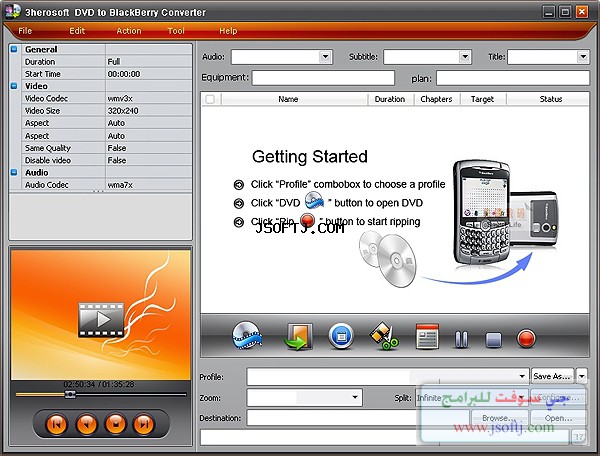The width and height of the screenshot is (600, 456).
Task: Open the Profile combobox
Action: coord(387,376)
